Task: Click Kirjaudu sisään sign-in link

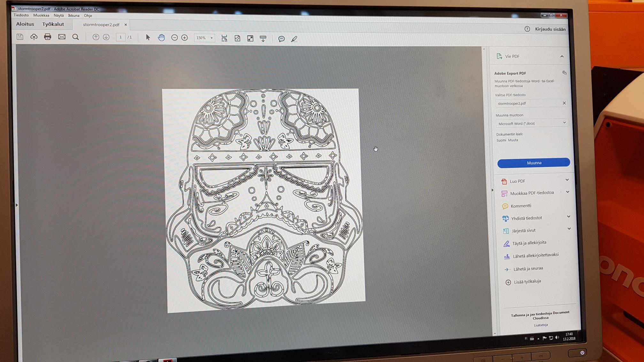Action: click(x=550, y=29)
